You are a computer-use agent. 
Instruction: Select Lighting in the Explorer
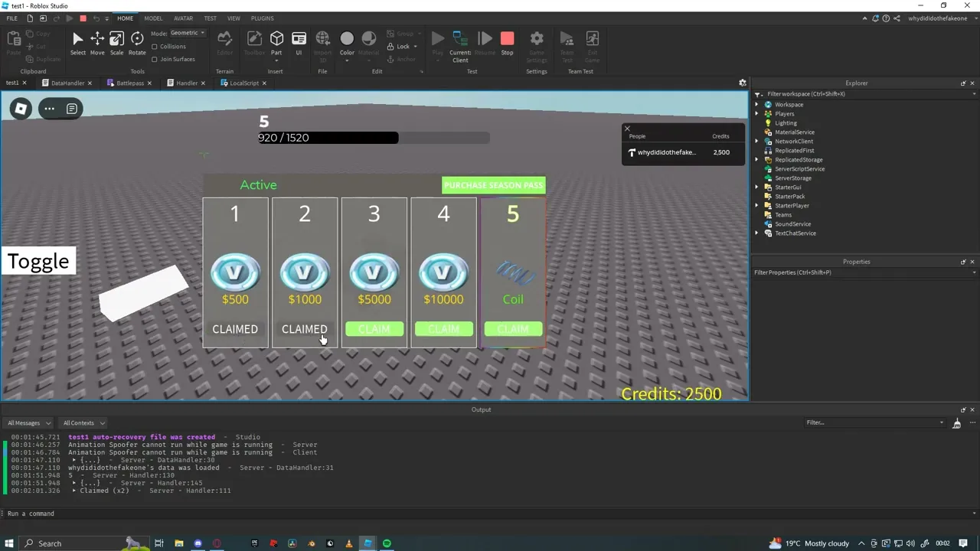(x=786, y=123)
